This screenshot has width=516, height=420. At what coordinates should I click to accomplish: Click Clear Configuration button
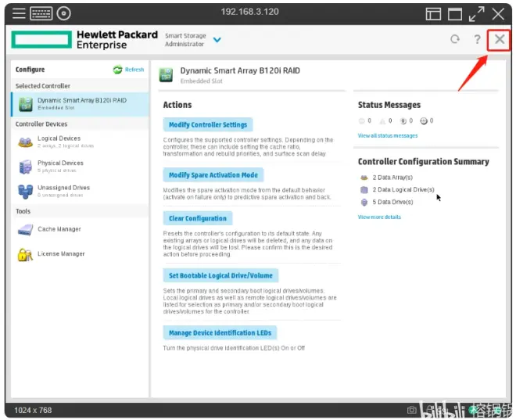pos(198,218)
